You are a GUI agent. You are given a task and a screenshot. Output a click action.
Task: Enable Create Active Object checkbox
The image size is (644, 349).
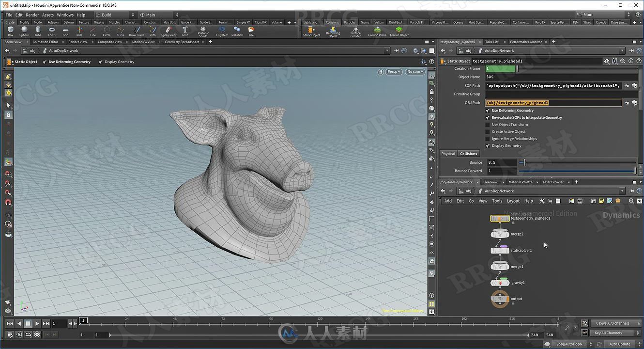pos(488,131)
